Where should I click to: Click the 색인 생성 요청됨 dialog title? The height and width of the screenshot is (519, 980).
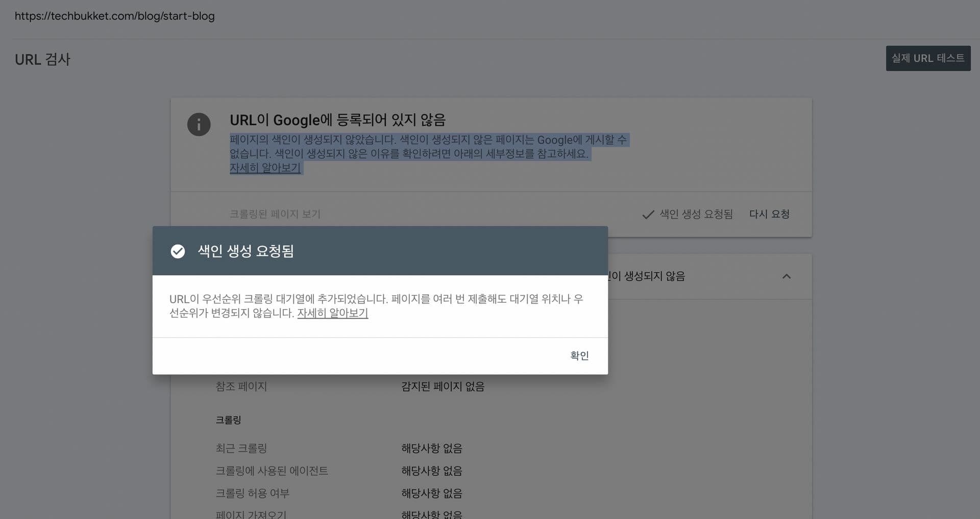(x=246, y=251)
